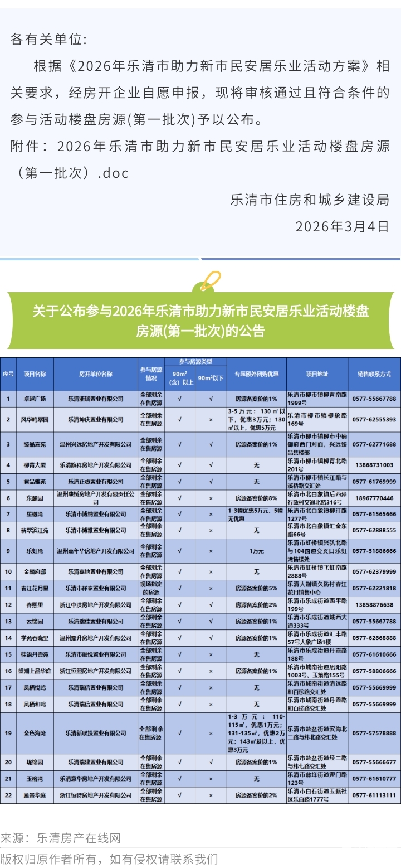
Task: Tap the 1万元 discount cell for 乐虹湾
Action: pos(256,551)
